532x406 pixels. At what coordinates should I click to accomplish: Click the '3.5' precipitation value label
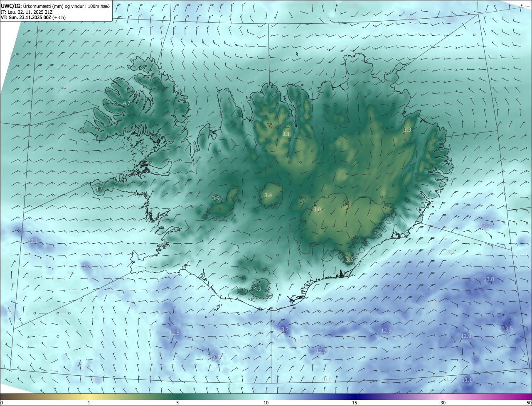(x=349, y=260)
